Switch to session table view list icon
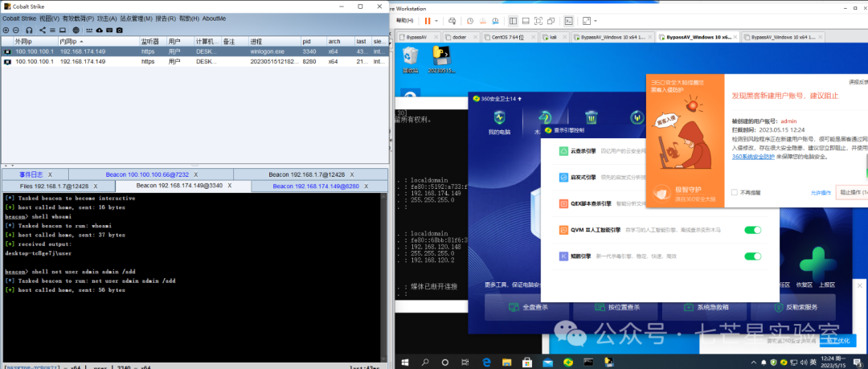This screenshot has width=868, height=369. [52, 30]
